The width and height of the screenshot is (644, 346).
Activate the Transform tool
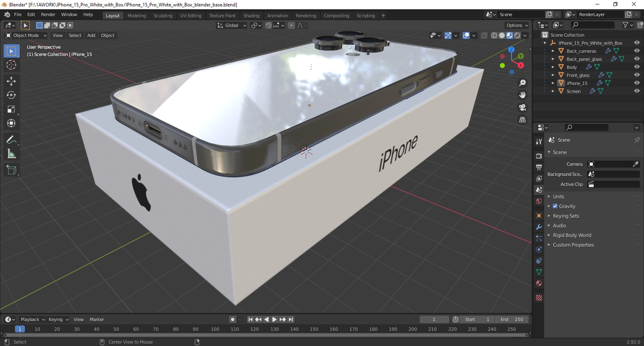11,123
